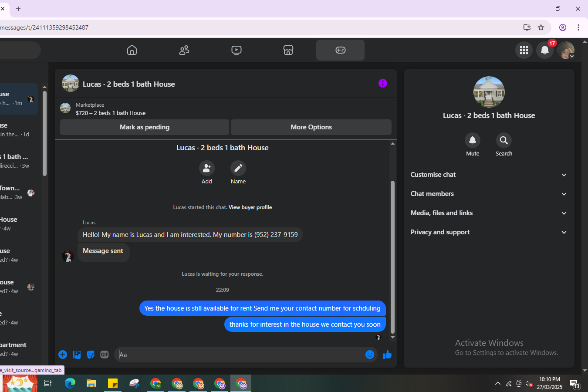Open the account profile picture menu

pos(566,50)
